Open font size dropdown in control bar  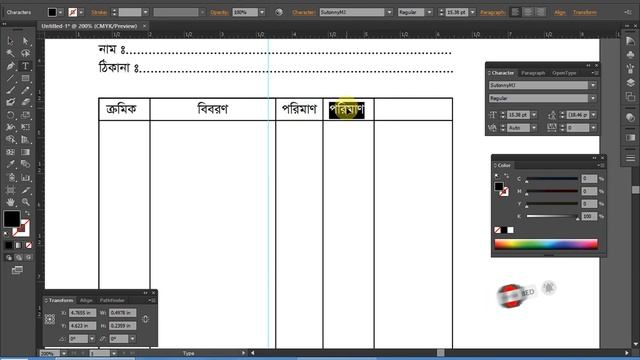tap(473, 12)
